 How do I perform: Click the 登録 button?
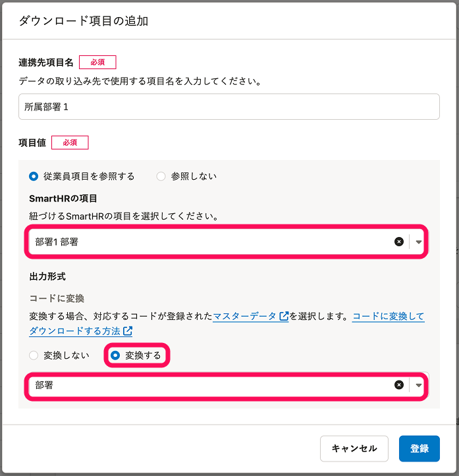coord(419,448)
